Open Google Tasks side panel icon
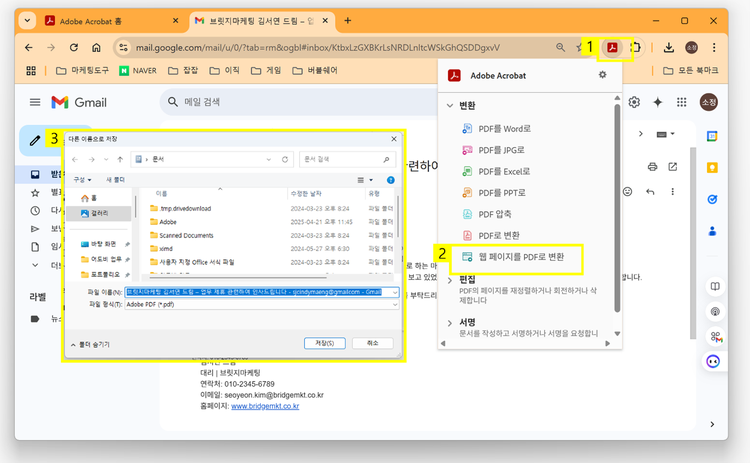This screenshot has height=463, width=750. [712, 199]
